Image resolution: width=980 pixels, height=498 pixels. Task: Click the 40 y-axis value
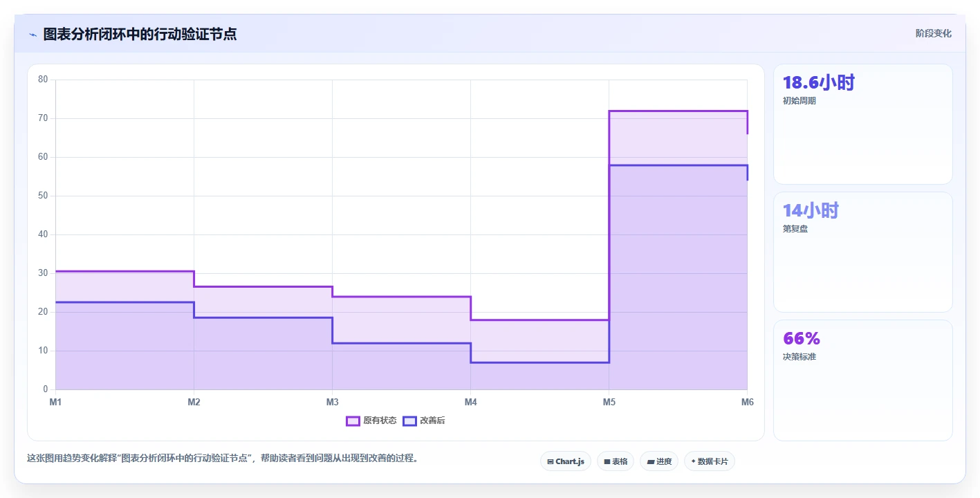click(x=43, y=234)
